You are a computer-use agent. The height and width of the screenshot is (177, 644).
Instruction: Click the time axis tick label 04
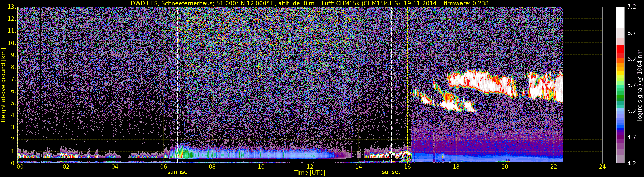(115, 167)
